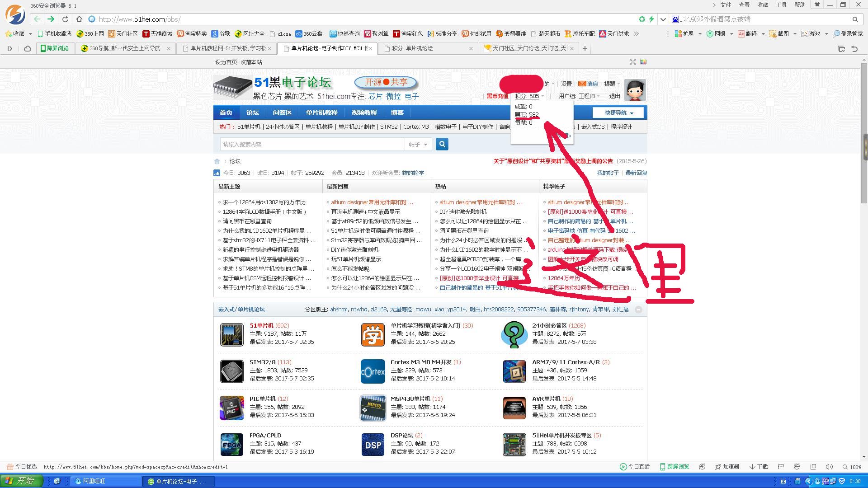Click the style switch icon beside the widescreen icon

tap(643, 62)
